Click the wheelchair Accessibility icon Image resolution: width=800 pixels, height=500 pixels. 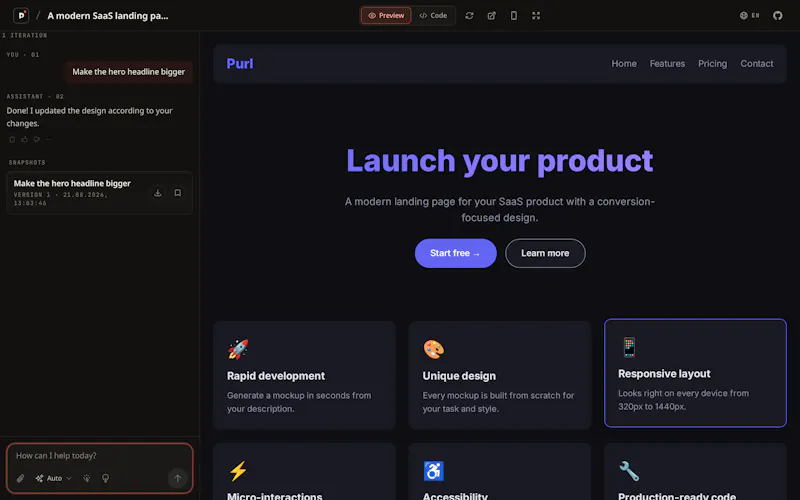[x=434, y=471]
